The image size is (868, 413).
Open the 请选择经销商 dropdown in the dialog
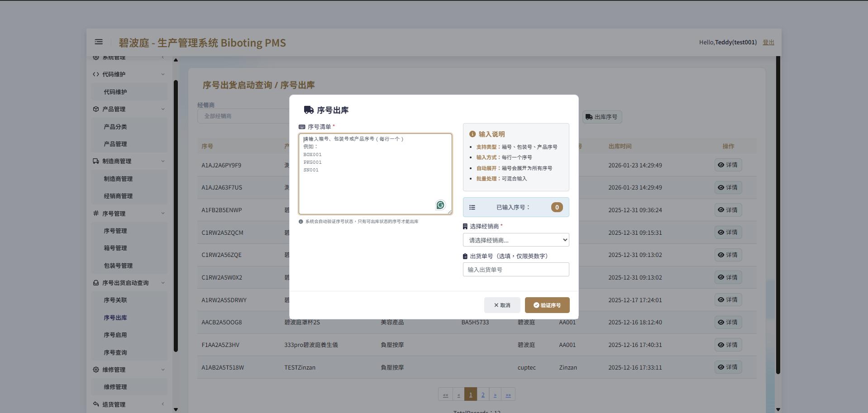click(516, 240)
